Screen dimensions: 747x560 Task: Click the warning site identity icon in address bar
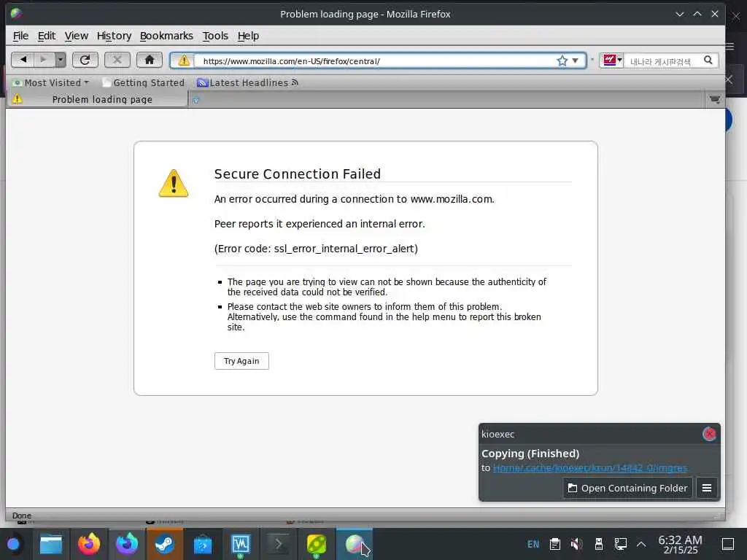point(183,61)
